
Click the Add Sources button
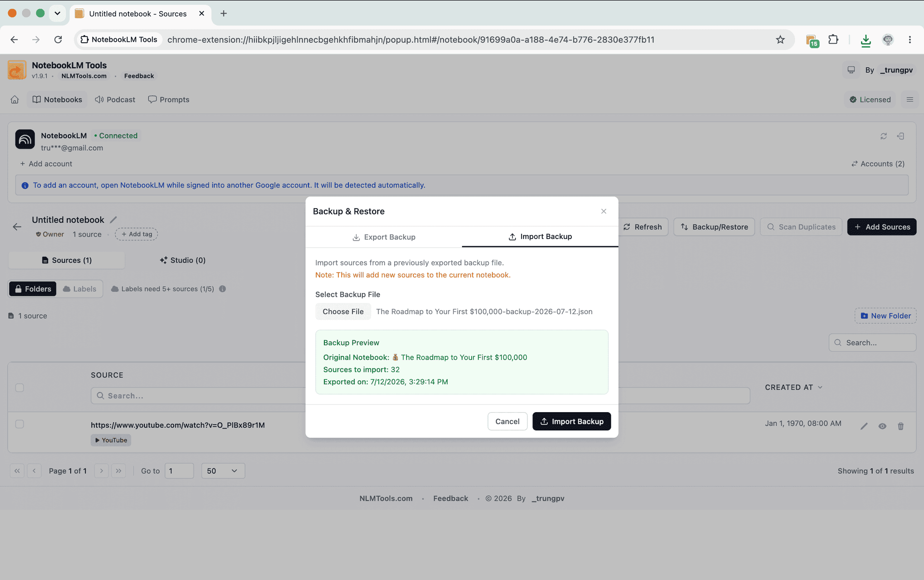(882, 227)
